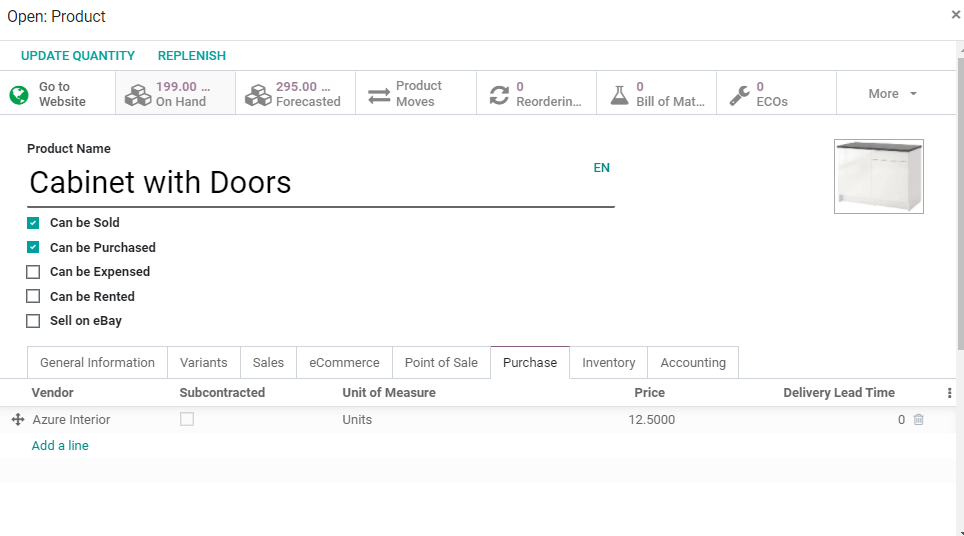Sort by Price column header
The height and width of the screenshot is (536, 964).
649,393
